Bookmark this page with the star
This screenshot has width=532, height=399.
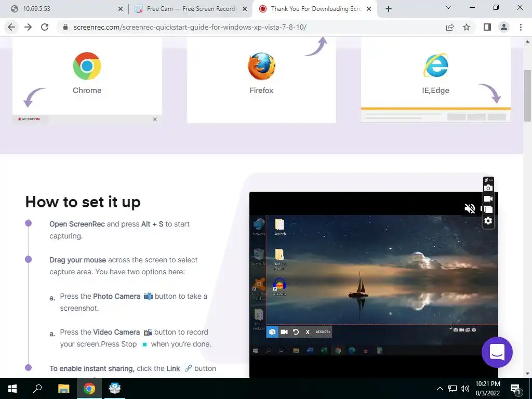pos(467,27)
